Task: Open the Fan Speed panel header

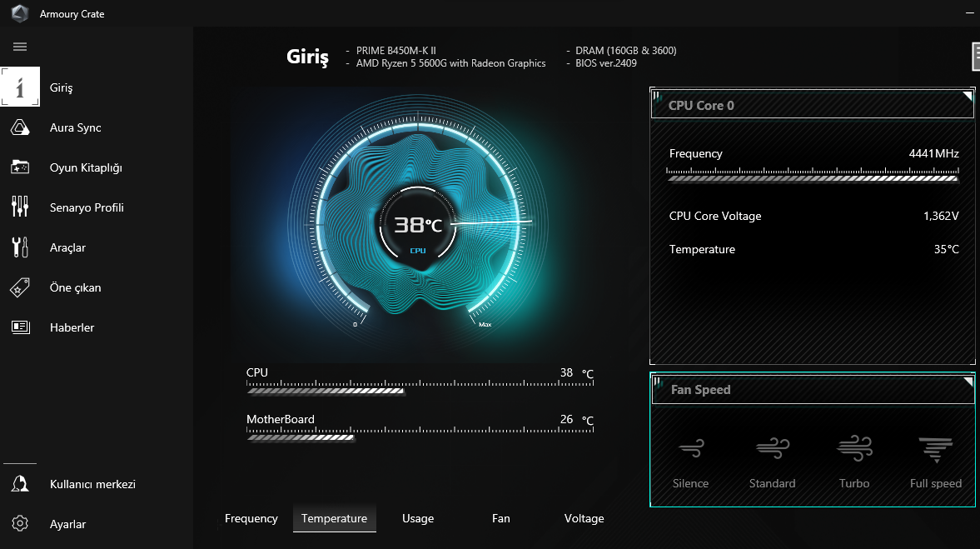Action: 812,390
